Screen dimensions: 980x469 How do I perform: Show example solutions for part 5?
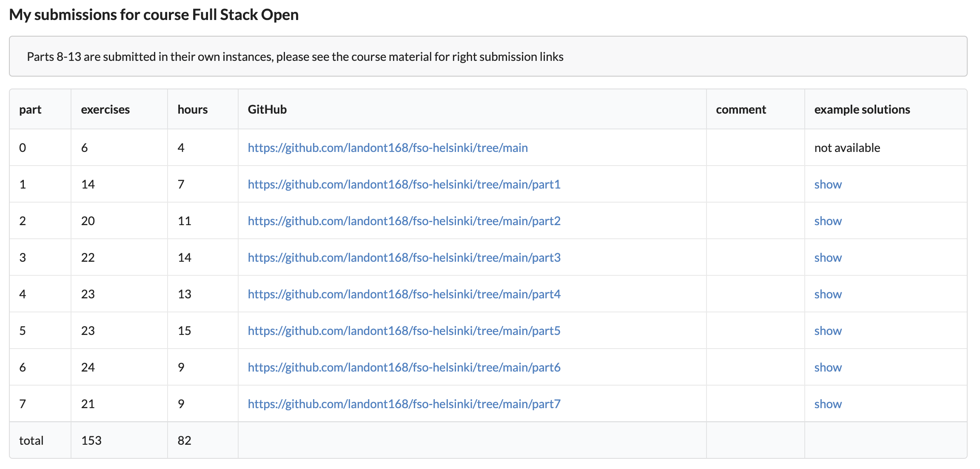[x=828, y=331]
